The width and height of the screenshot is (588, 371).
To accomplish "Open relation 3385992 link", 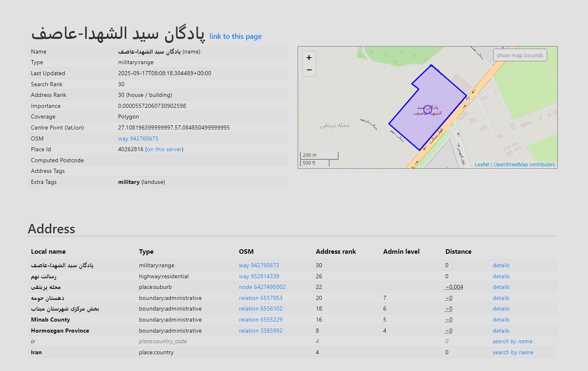I will (261, 331).
